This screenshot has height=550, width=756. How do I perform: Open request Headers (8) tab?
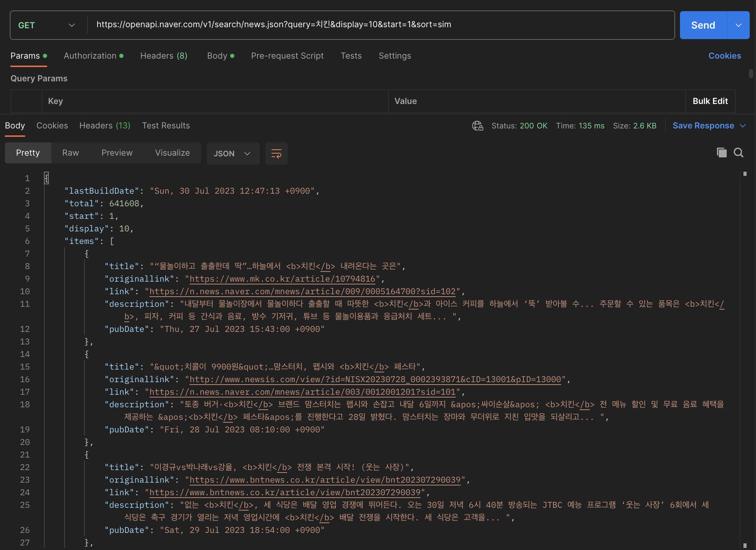164,56
